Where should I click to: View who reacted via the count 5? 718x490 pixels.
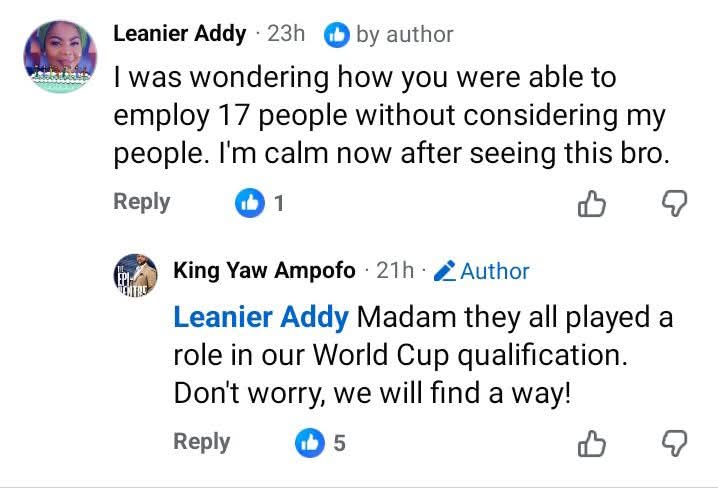point(340,443)
